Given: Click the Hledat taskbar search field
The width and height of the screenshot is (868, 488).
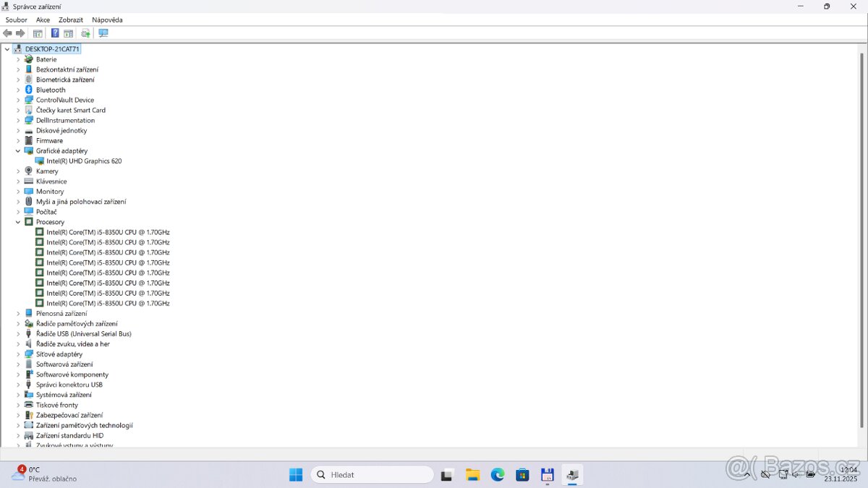Looking at the screenshot, I should coord(373,475).
